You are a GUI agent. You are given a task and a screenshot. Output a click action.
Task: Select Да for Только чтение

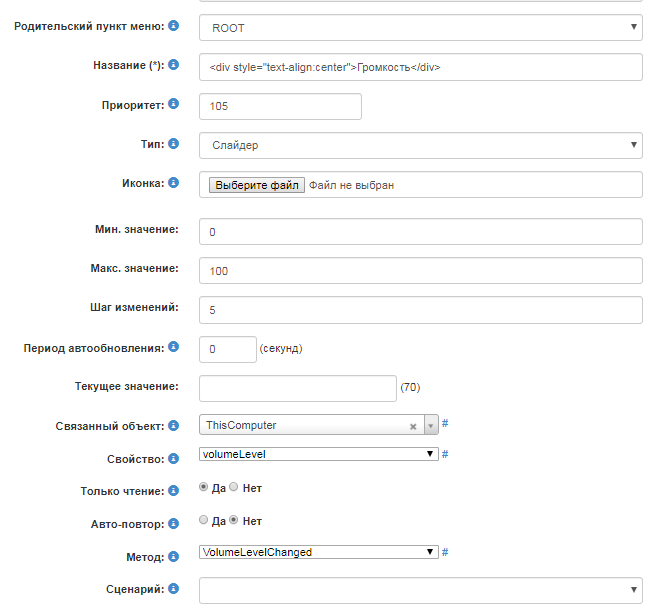[205, 488]
